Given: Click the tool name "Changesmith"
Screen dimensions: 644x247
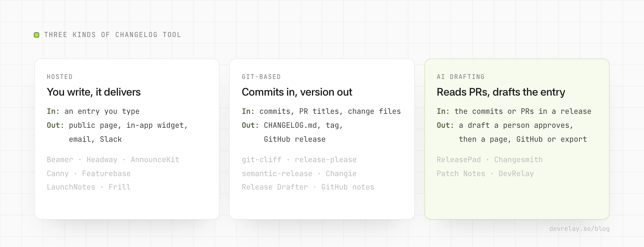Looking at the screenshot, I should (518, 160).
